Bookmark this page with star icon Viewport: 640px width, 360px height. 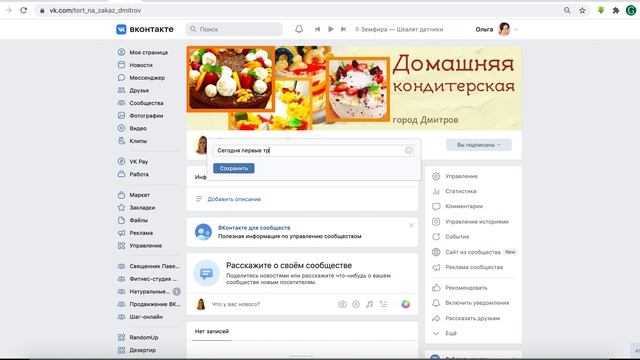point(582,10)
